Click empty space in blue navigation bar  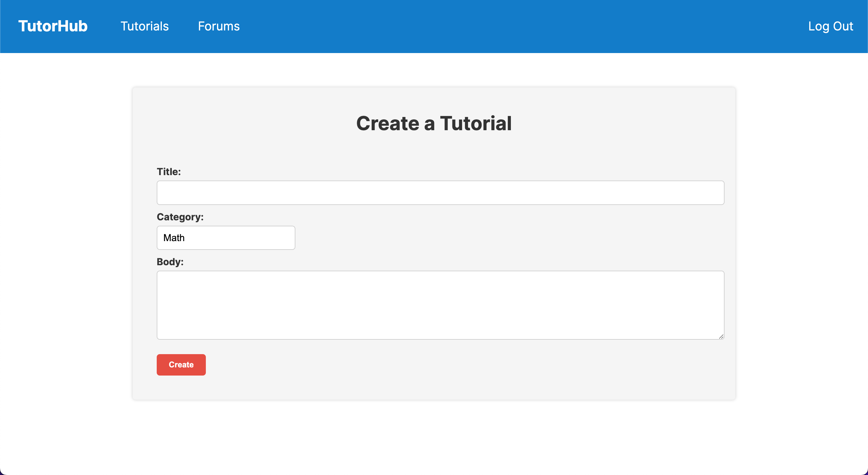pyautogui.click(x=505, y=26)
